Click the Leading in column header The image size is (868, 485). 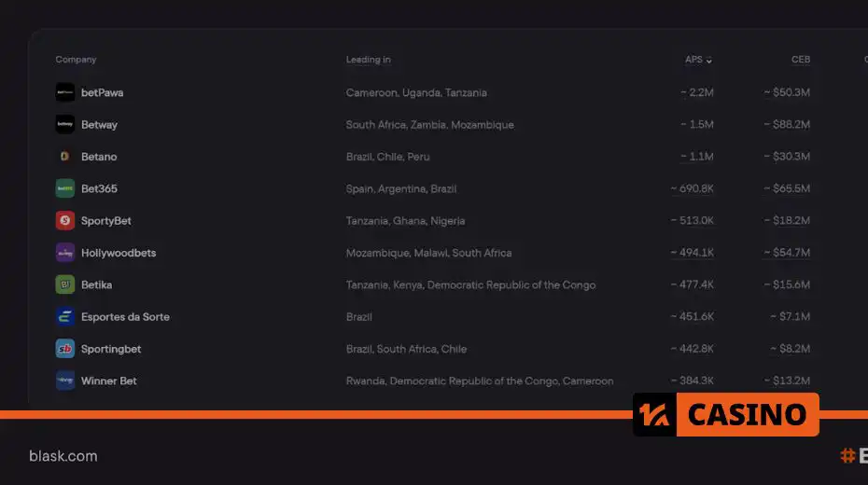[368, 59]
